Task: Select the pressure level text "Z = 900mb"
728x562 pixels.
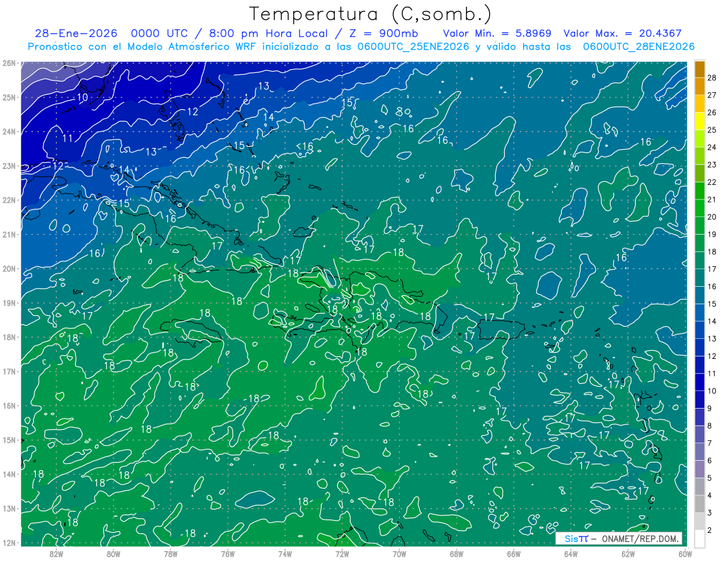Action: (x=381, y=33)
